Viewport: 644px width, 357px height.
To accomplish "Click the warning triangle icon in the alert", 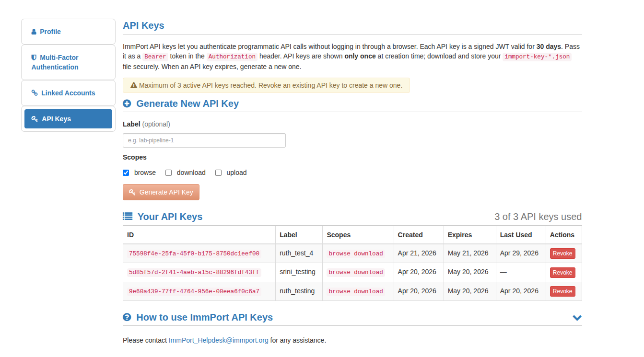I will point(134,85).
